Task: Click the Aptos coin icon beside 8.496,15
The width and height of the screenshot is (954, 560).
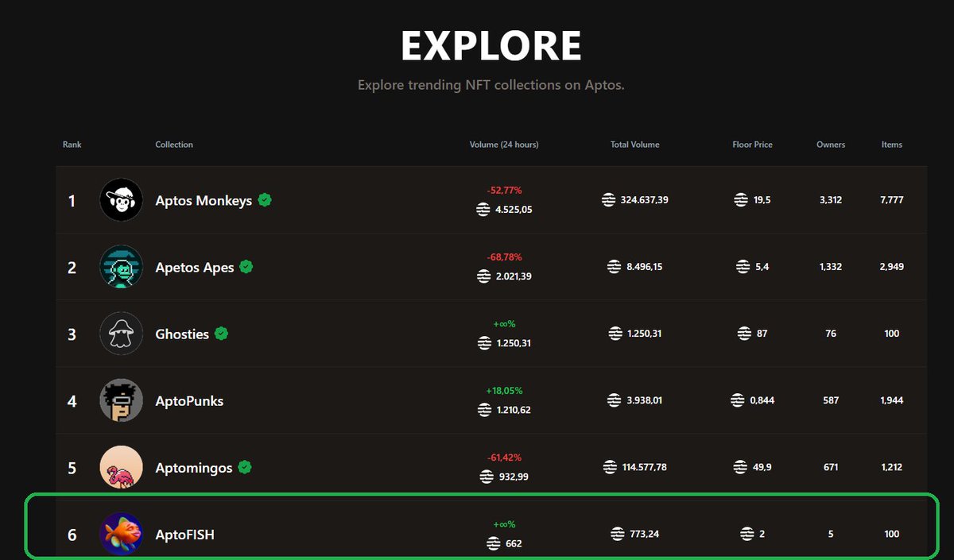Action: pyautogui.click(x=614, y=267)
